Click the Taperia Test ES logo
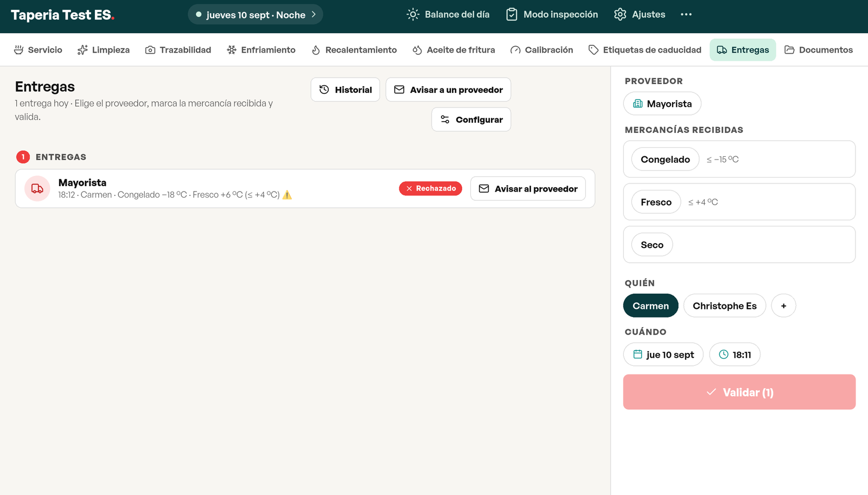 62,15
